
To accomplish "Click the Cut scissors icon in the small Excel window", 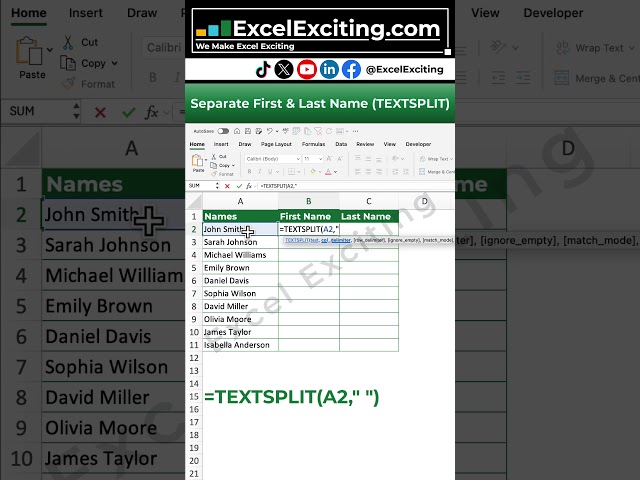I will point(213,157).
